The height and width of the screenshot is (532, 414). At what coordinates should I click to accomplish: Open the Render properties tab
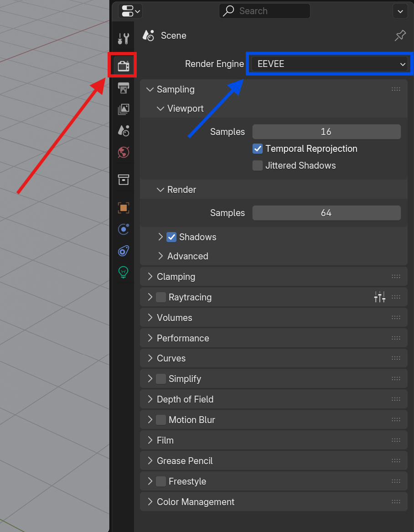pos(123,66)
